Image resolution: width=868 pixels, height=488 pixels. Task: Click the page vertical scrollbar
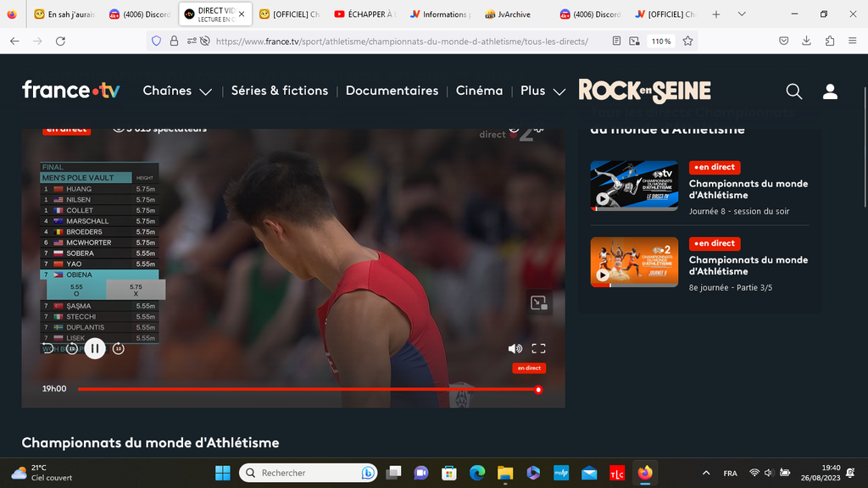click(x=865, y=147)
